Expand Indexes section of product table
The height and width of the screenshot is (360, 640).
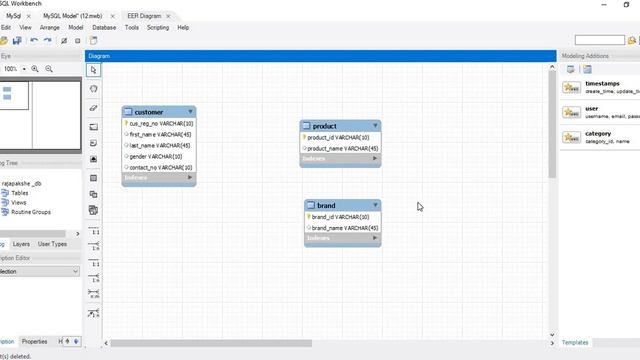tap(375, 158)
